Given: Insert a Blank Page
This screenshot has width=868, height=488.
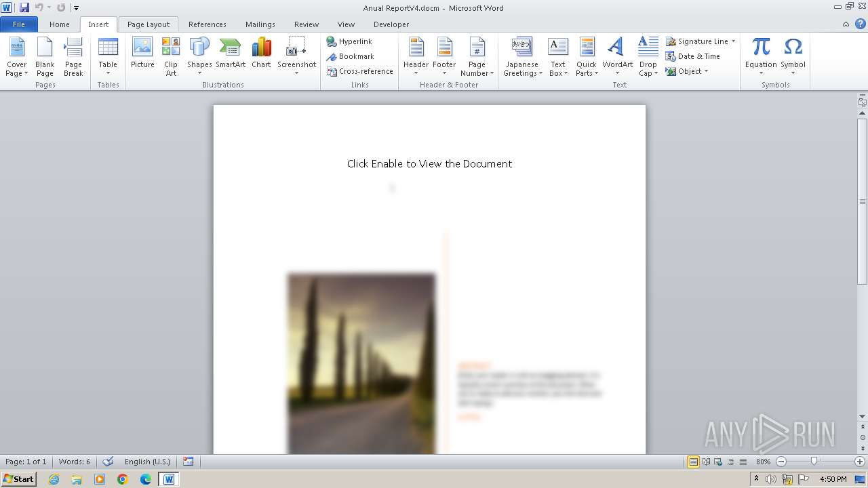Looking at the screenshot, I should 45,57.
